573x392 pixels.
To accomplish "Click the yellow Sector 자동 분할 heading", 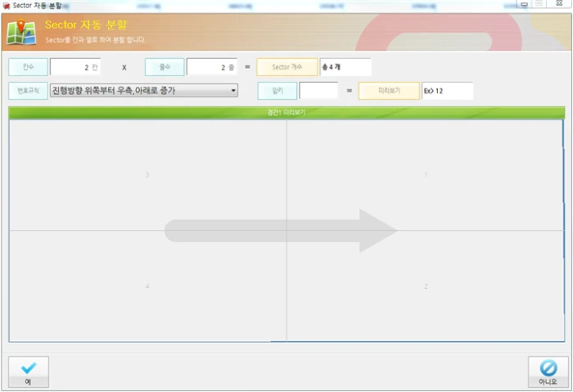I will 86,25.
